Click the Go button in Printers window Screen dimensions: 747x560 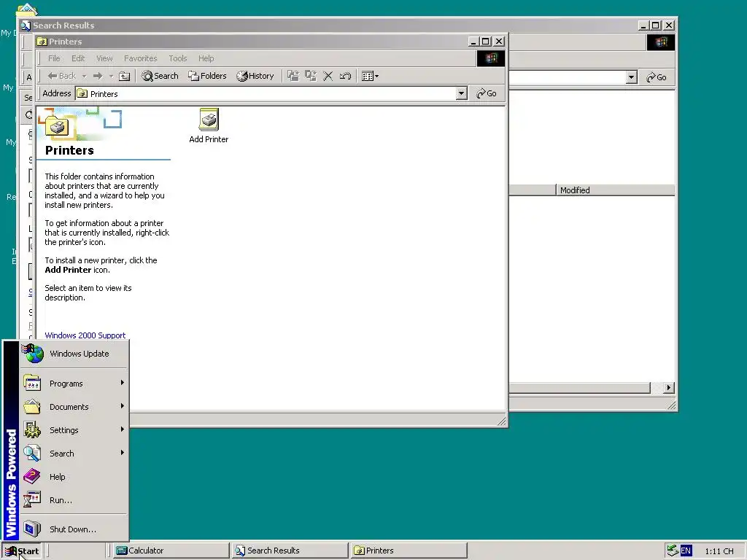point(487,93)
